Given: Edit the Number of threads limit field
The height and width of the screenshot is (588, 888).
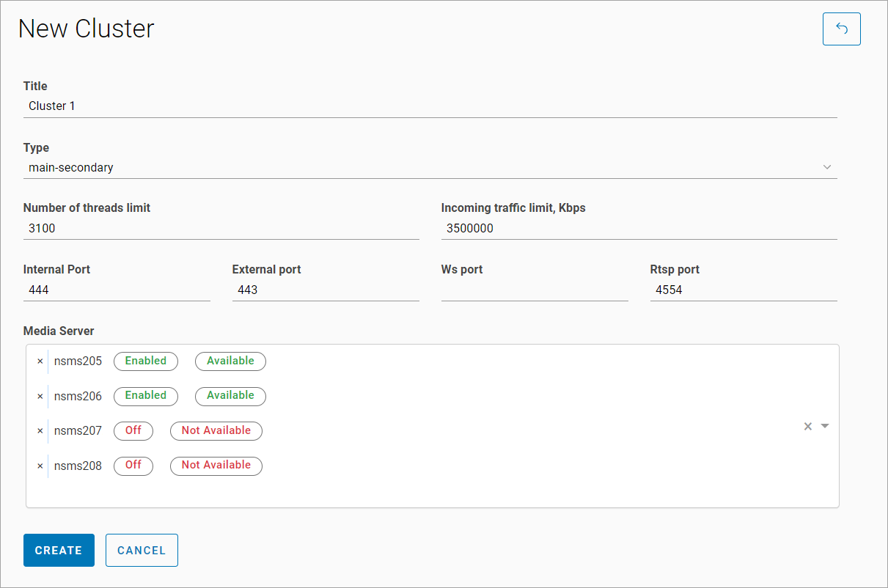Looking at the screenshot, I should [221, 229].
